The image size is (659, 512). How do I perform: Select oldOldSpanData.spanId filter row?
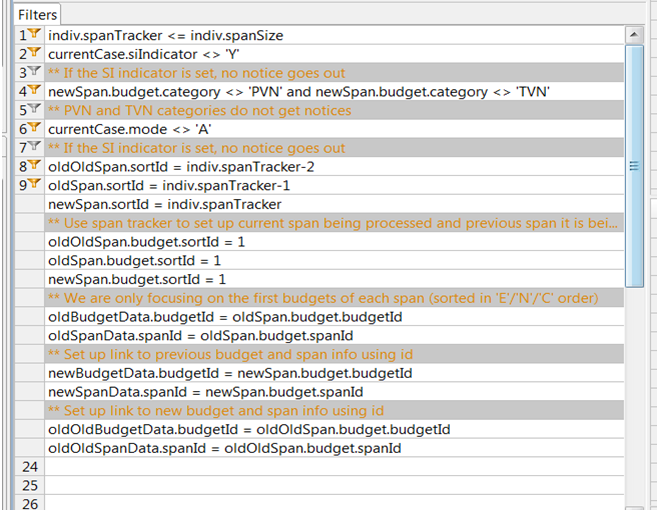pyautogui.click(x=334, y=448)
